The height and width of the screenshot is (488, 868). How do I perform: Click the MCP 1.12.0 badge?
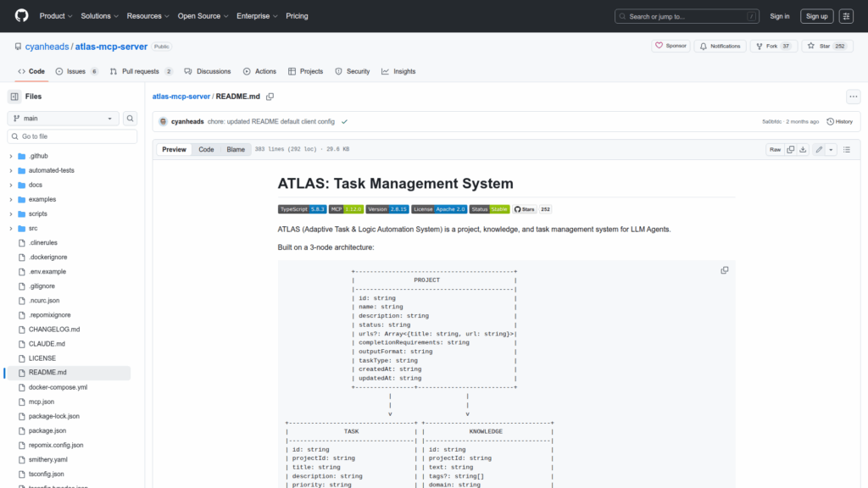346,209
